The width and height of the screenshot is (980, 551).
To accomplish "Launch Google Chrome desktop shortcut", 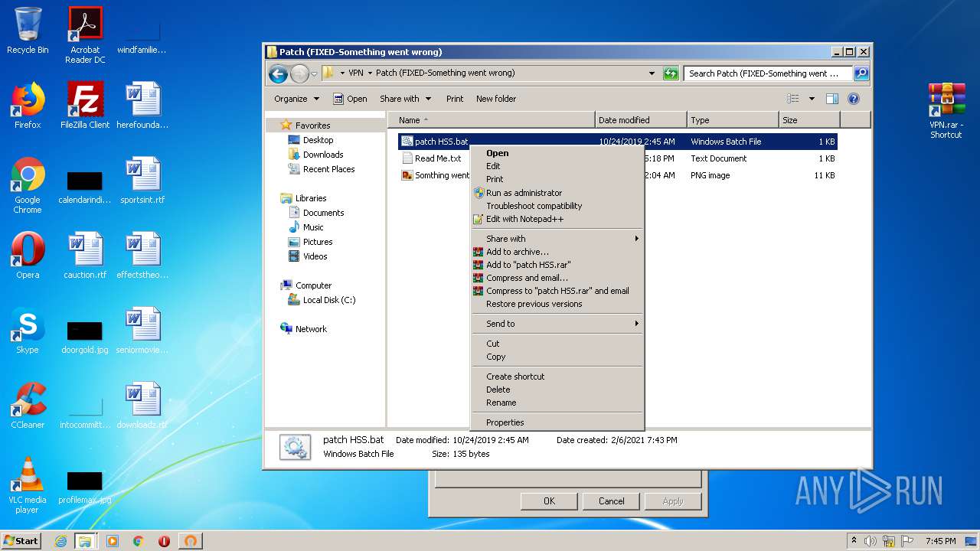I will [28, 185].
